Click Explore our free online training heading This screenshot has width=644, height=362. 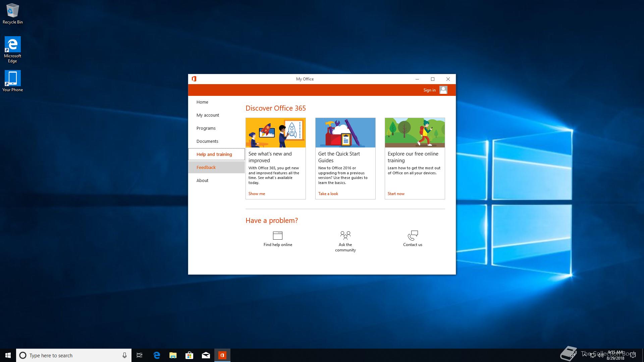(x=413, y=157)
